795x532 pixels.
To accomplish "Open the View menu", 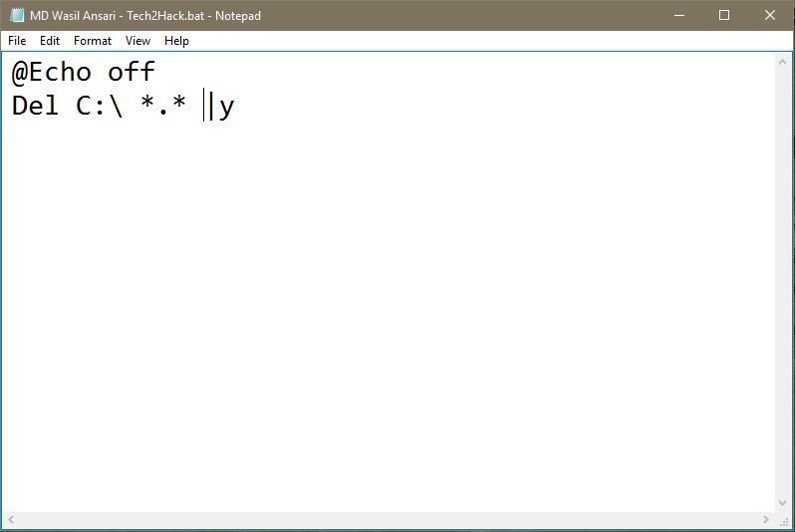I will pyautogui.click(x=137, y=41).
